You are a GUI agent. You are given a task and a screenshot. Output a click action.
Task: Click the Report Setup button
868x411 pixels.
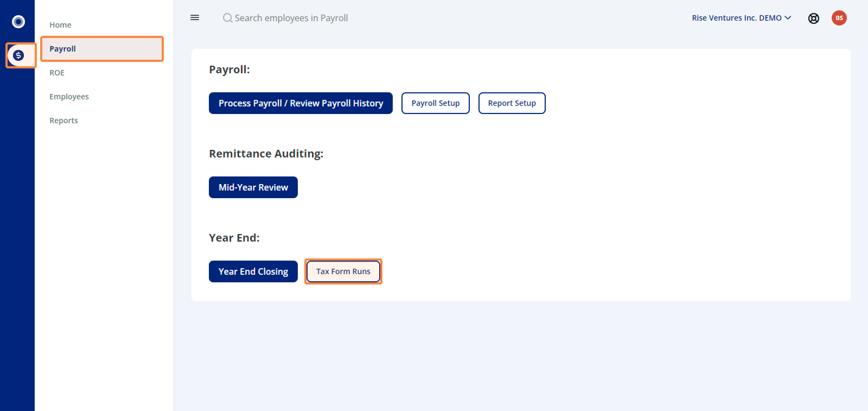point(511,102)
